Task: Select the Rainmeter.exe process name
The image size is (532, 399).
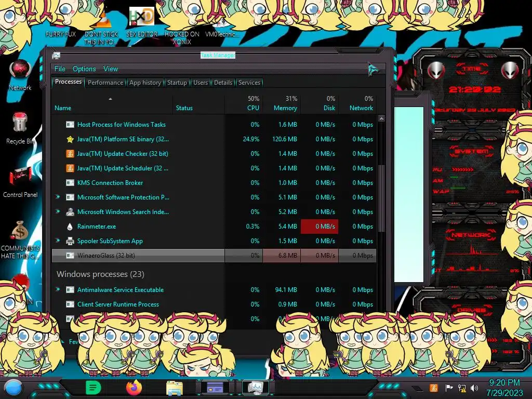Action: [x=96, y=227]
